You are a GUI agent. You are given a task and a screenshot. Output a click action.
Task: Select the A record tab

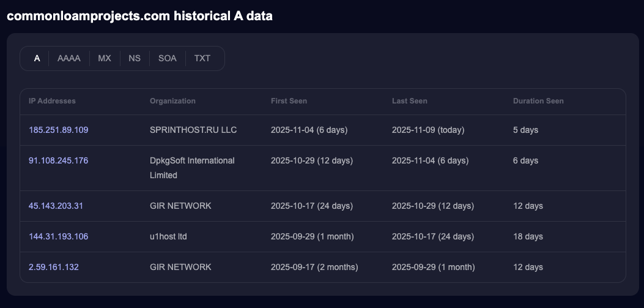coord(37,59)
